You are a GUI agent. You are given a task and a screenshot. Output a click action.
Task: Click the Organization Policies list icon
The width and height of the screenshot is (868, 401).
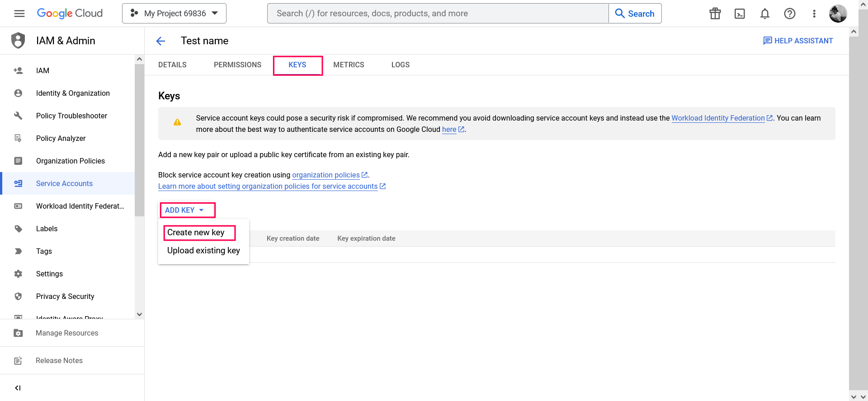[x=18, y=161]
